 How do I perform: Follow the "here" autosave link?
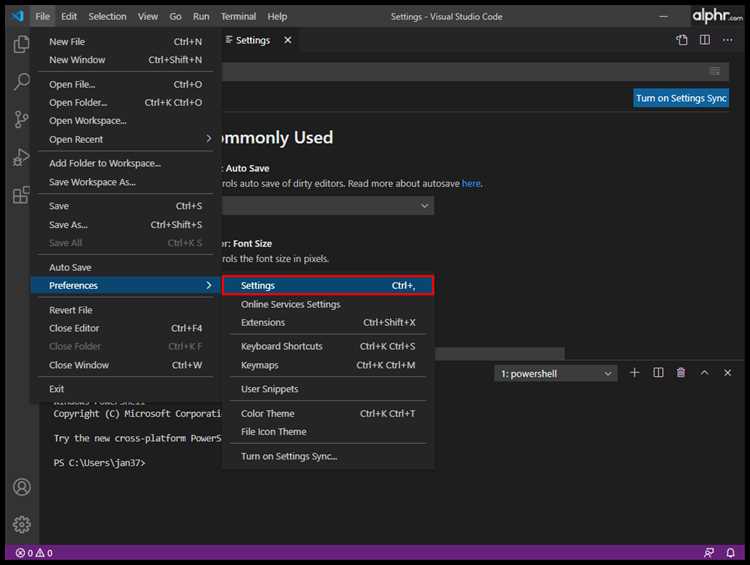pyautogui.click(x=471, y=184)
